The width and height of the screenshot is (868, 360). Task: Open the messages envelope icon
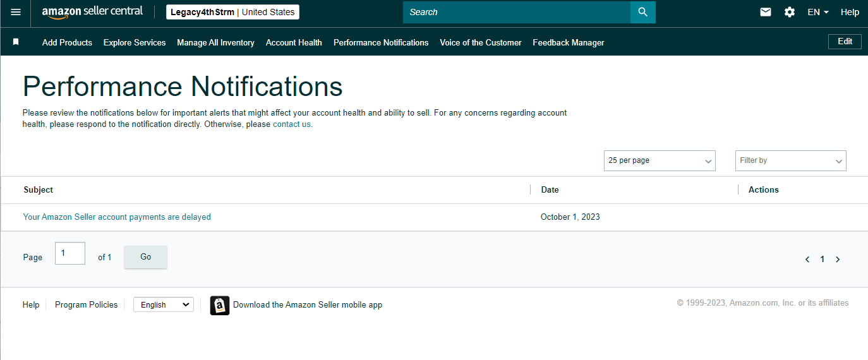click(766, 12)
